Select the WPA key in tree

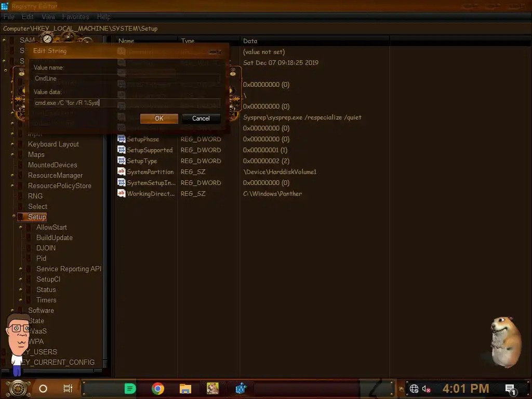point(36,341)
